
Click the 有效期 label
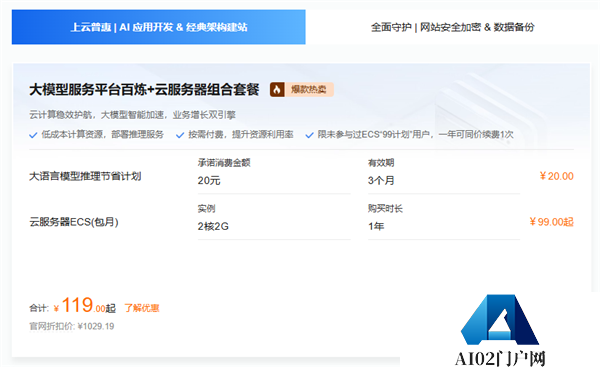pyautogui.click(x=381, y=163)
